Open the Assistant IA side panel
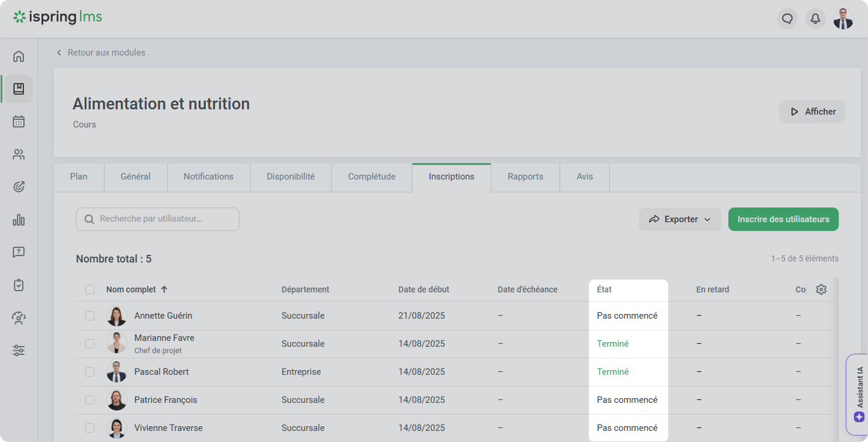This screenshot has width=868, height=442. [858, 394]
